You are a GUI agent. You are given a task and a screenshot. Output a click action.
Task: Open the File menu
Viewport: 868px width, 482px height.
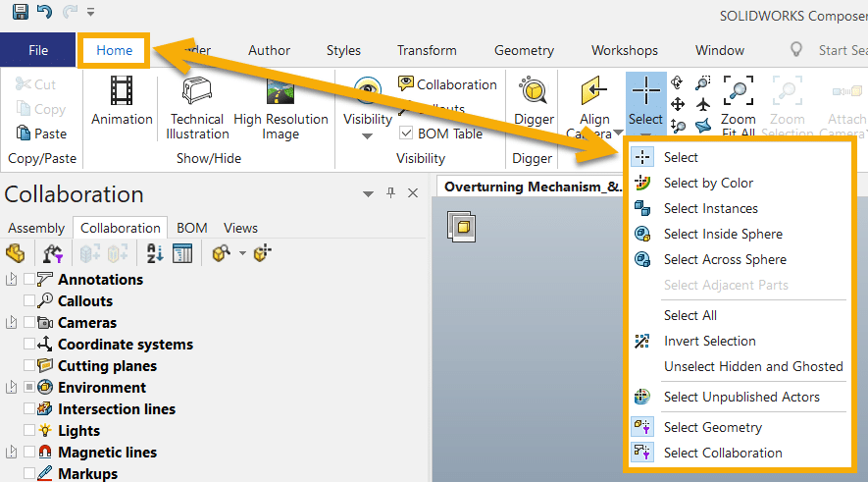pyautogui.click(x=37, y=50)
